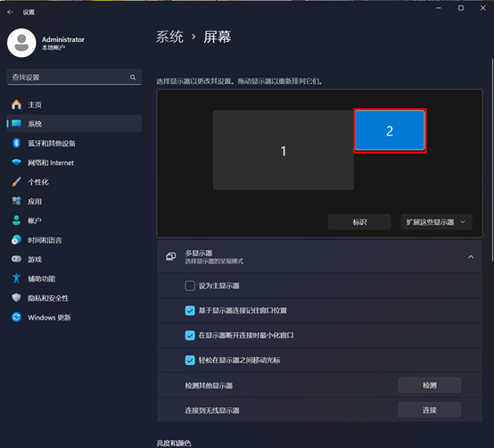Click the gamepad icon for 游戏
The width and height of the screenshot is (494, 448).
click(16, 259)
